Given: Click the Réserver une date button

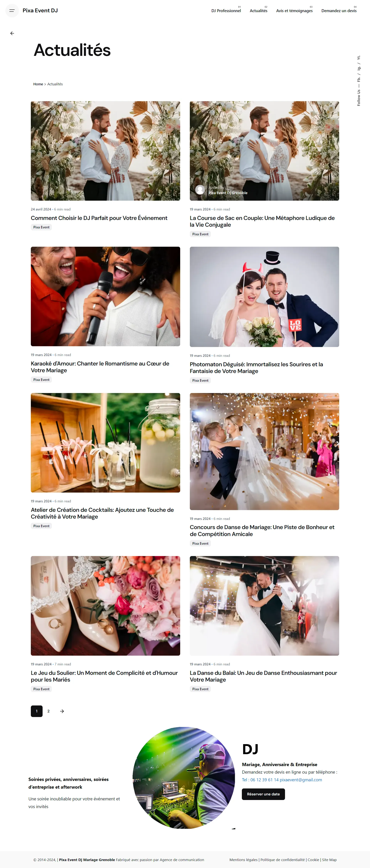Looking at the screenshot, I should [263, 794].
